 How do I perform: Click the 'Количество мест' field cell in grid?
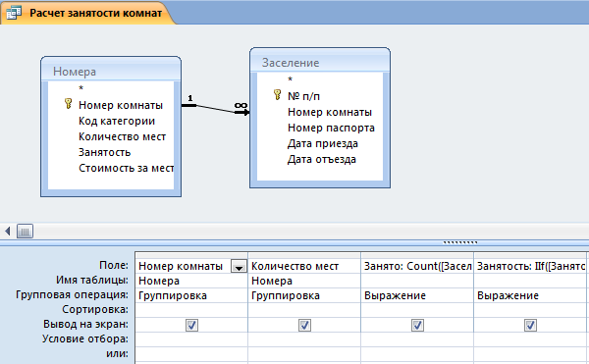coord(304,266)
